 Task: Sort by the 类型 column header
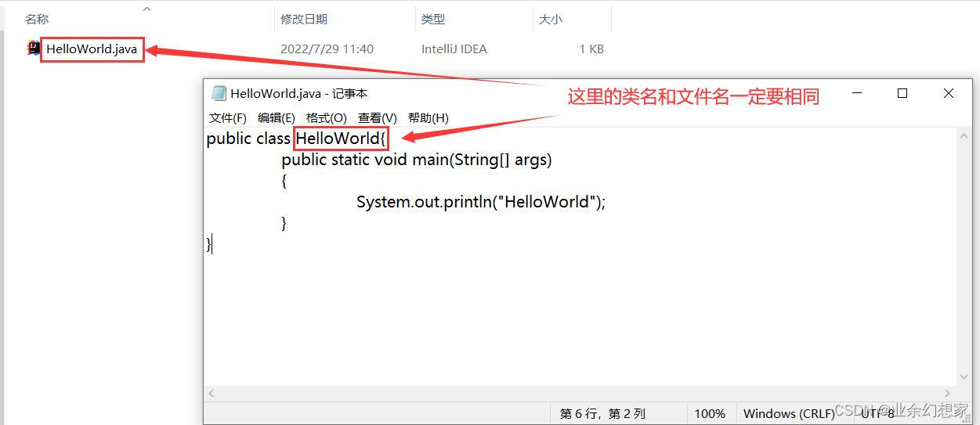point(433,19)
